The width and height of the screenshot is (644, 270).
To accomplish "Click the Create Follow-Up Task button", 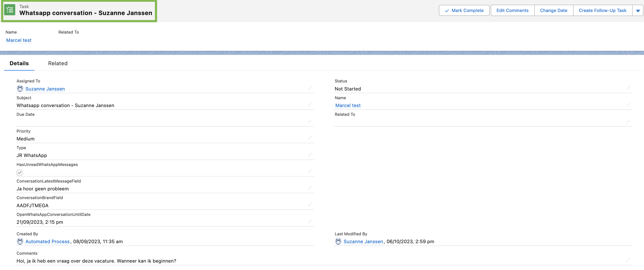I will [602, 10].
